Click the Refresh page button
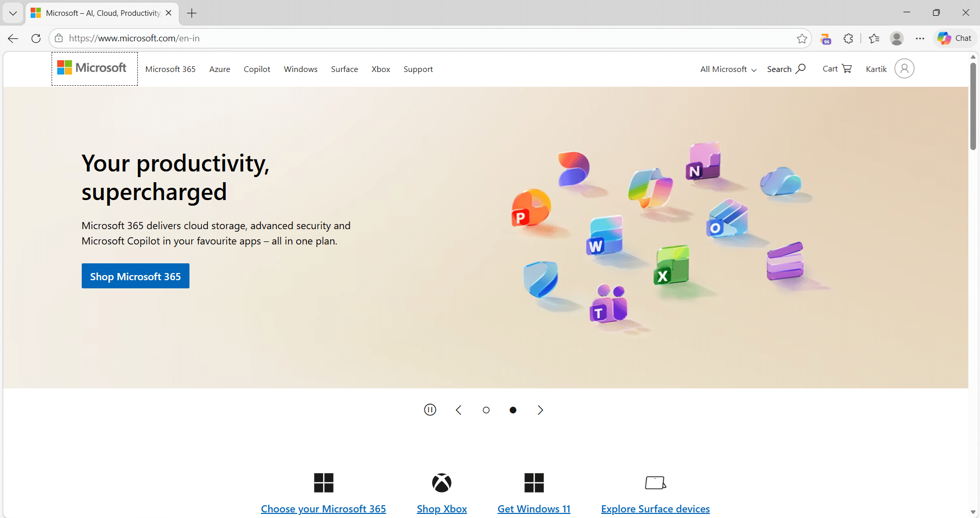 click(x=36, y=38)
